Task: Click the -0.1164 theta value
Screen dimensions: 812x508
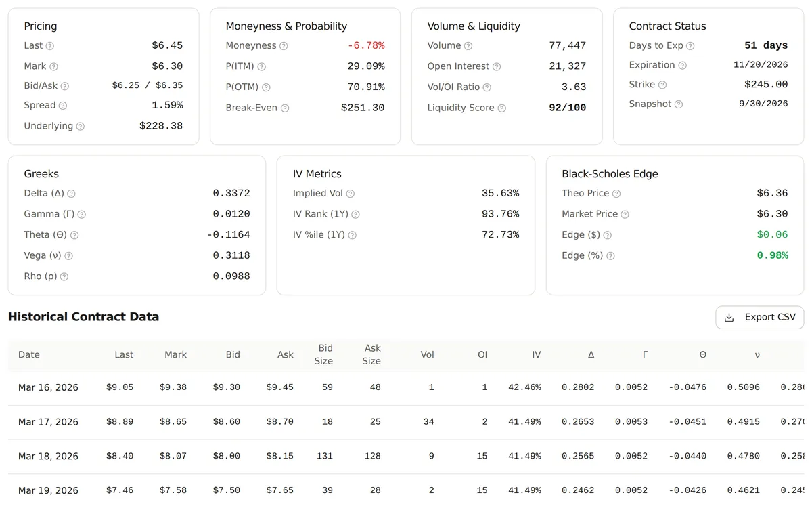Action: point(229,235)
